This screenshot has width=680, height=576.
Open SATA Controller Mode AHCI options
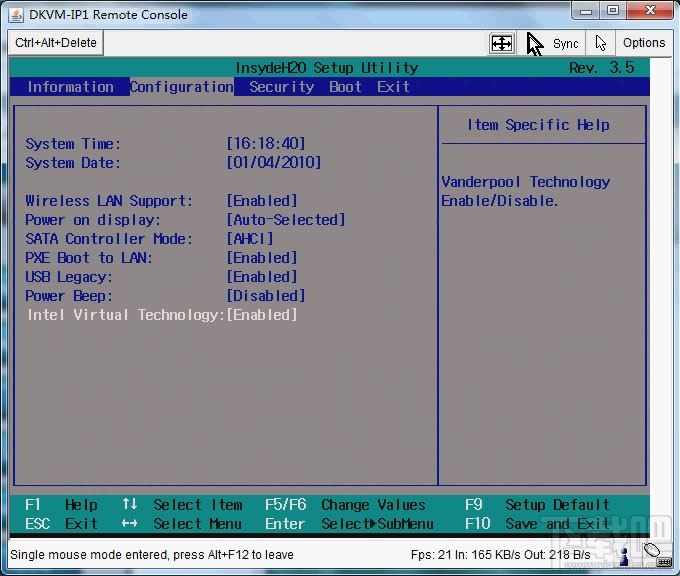pos(250,239)
